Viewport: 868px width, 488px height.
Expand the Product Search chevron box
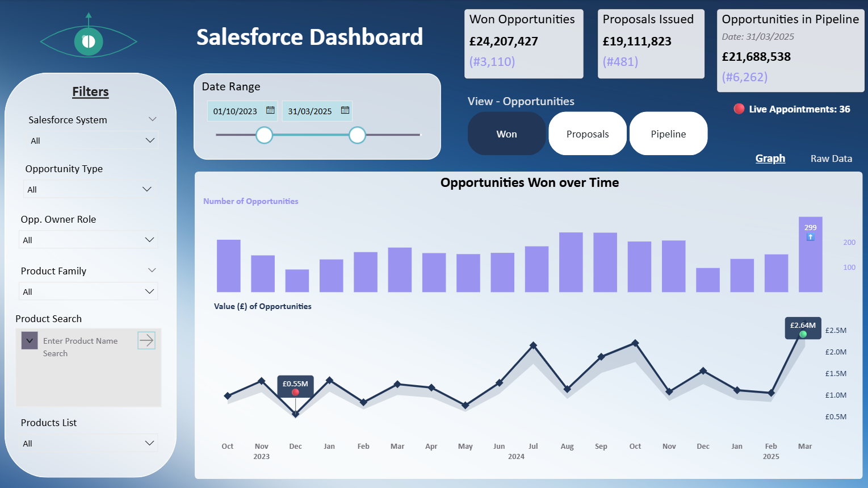coord(30,340)
